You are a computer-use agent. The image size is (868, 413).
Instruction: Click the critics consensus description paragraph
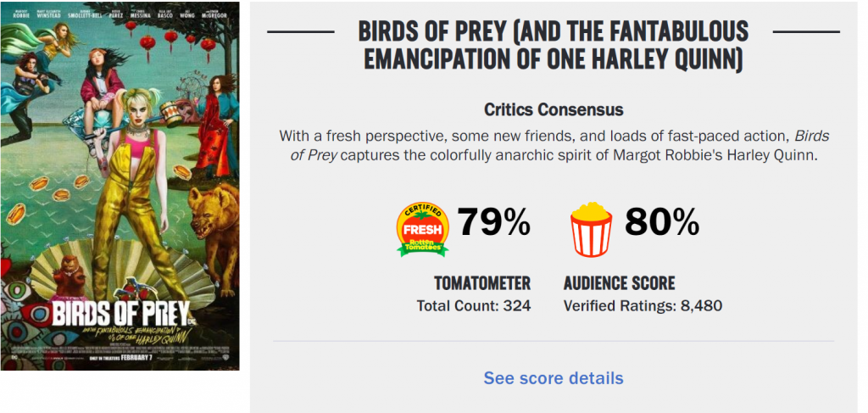pyautogui.click(x=553, y=148)
